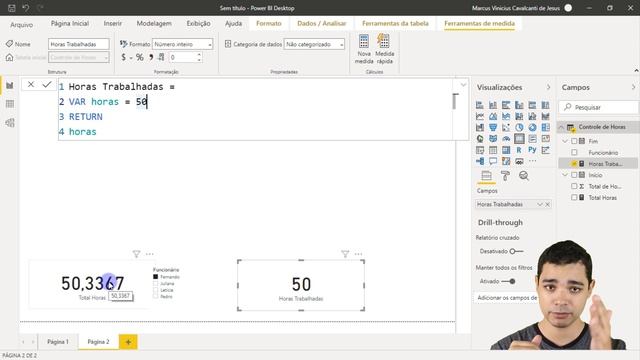Screen dimensions: 640x360
Task: Choose the map visualization
Action: point(480,139)
